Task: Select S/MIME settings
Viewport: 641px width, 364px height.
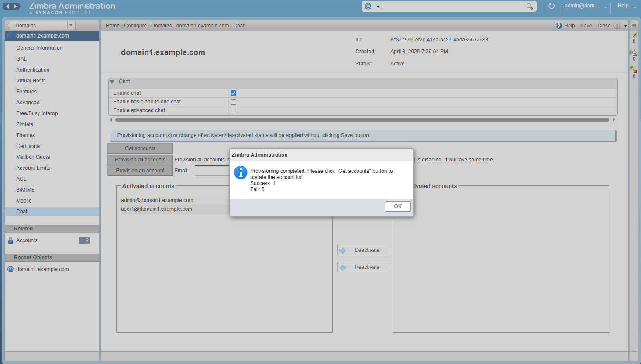Action: click(25, 190)
